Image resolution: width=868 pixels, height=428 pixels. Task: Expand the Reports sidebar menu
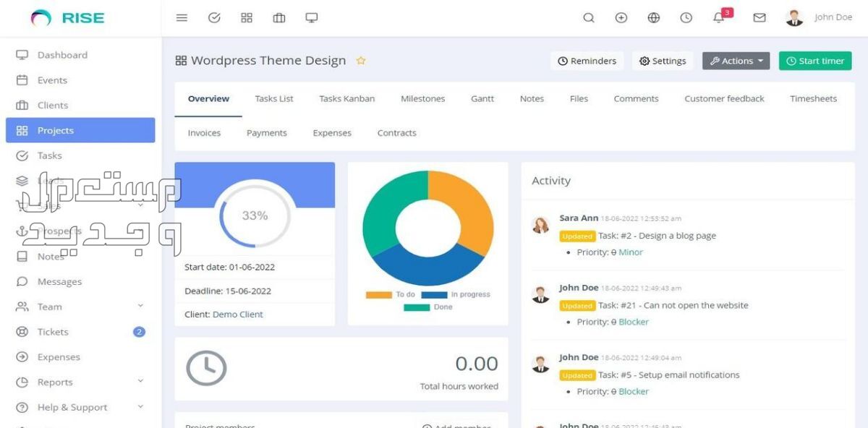140,382
